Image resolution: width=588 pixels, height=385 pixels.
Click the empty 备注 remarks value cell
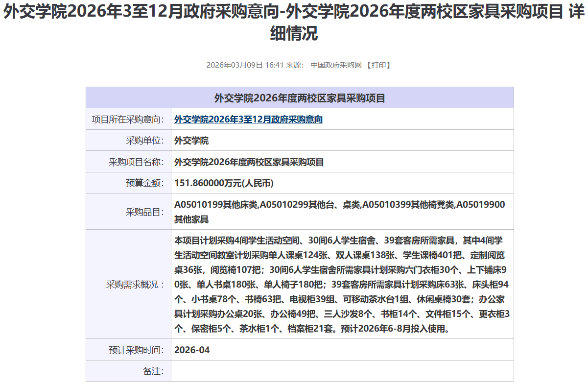(342, 371)
